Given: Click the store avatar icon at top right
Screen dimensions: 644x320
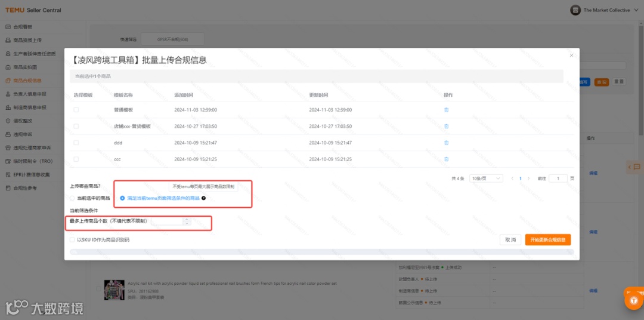Looking at the screenshot, I should tap(575, 10).
